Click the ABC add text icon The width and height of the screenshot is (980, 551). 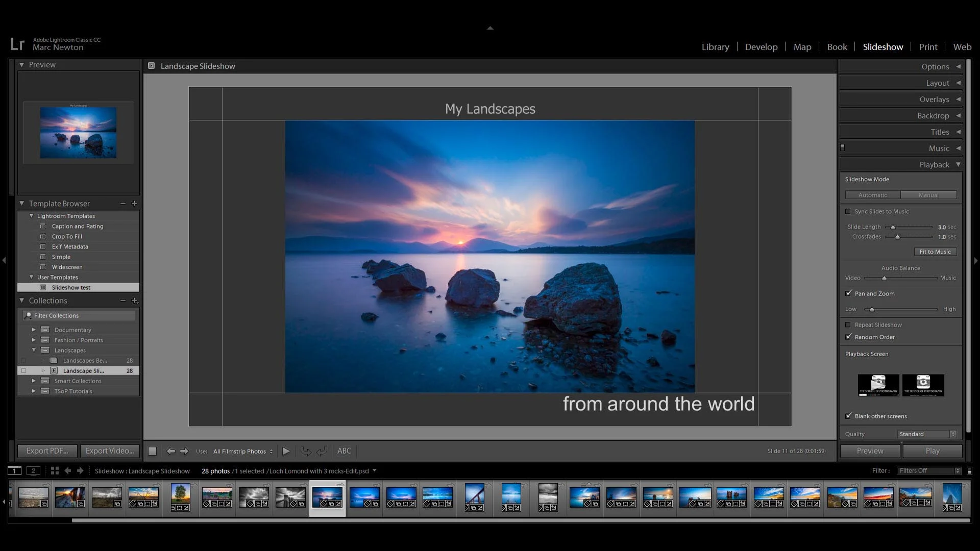(344, 451)
